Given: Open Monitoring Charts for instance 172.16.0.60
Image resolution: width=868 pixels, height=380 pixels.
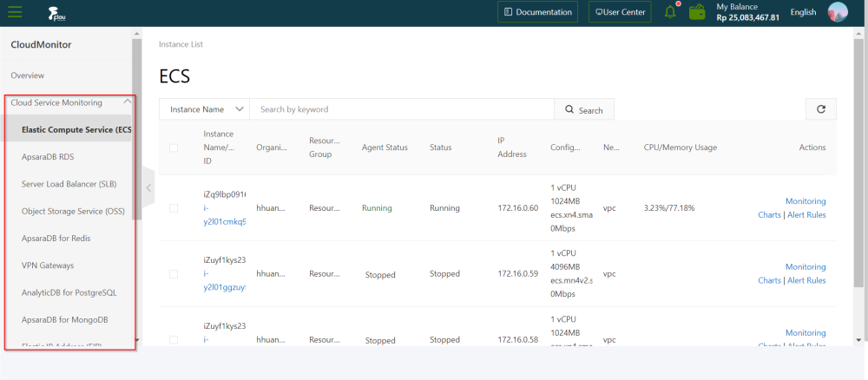Looking at the screenshot, I should coord(792,208).
